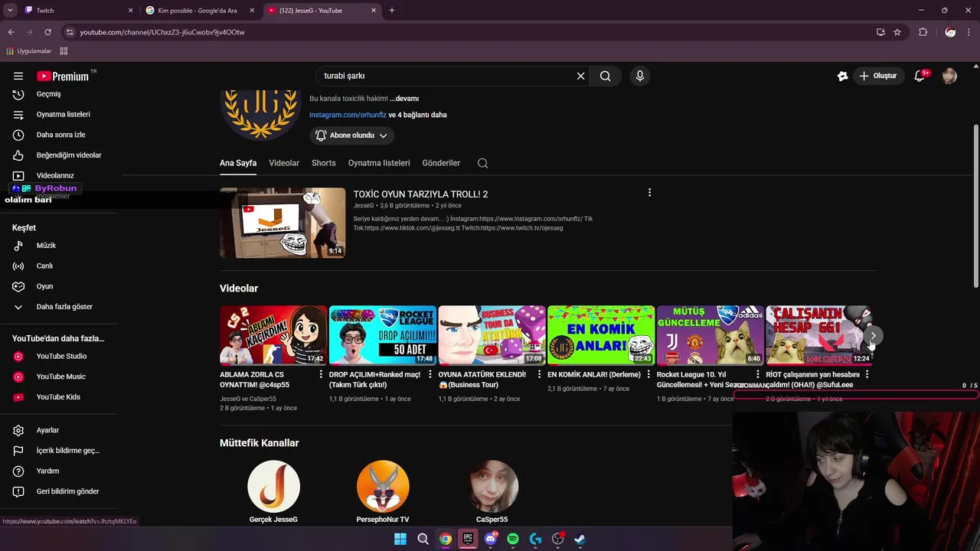The image size is (980, 551).
Task: Open PersephoNur TV channel avatar
Action: 383,486
